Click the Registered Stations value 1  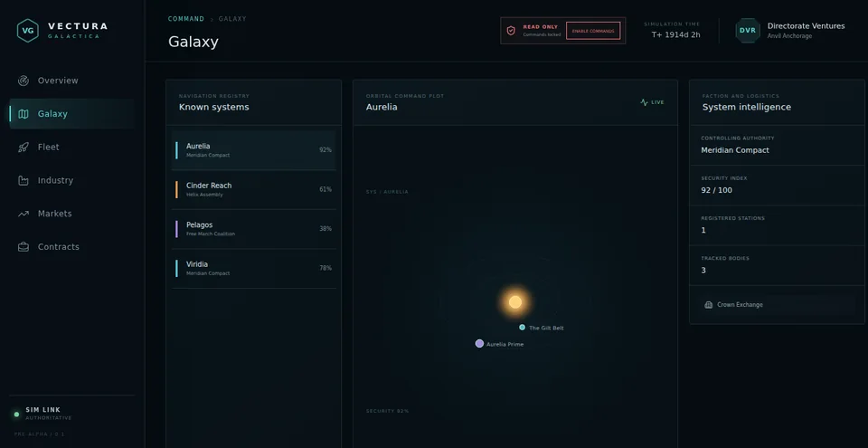click(x=703, y=231)
